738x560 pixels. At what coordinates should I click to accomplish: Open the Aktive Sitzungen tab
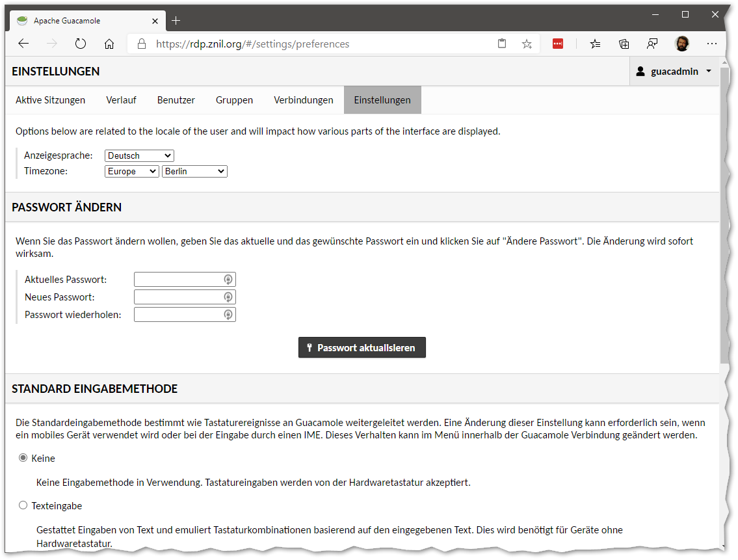(50, 100)
